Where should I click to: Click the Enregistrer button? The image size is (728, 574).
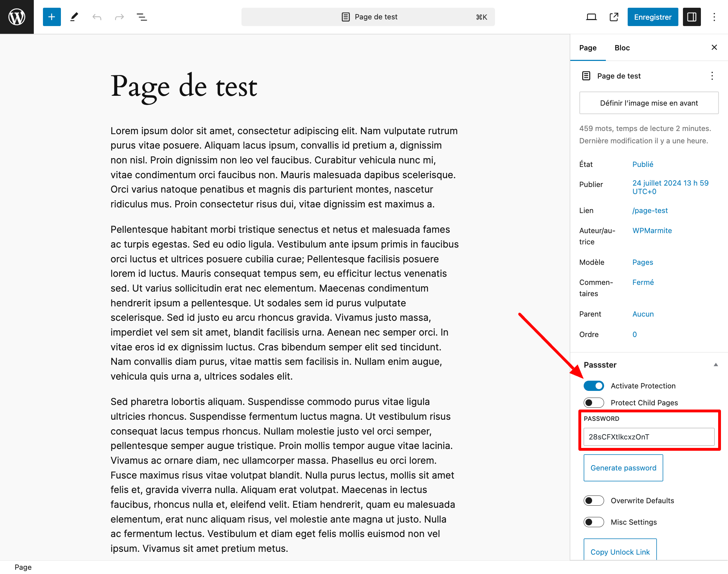click(652, 17)
